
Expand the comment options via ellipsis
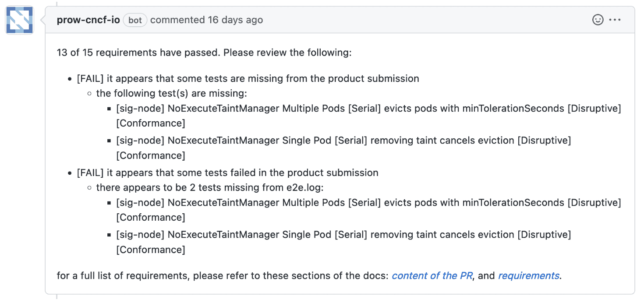click(616, 20)
